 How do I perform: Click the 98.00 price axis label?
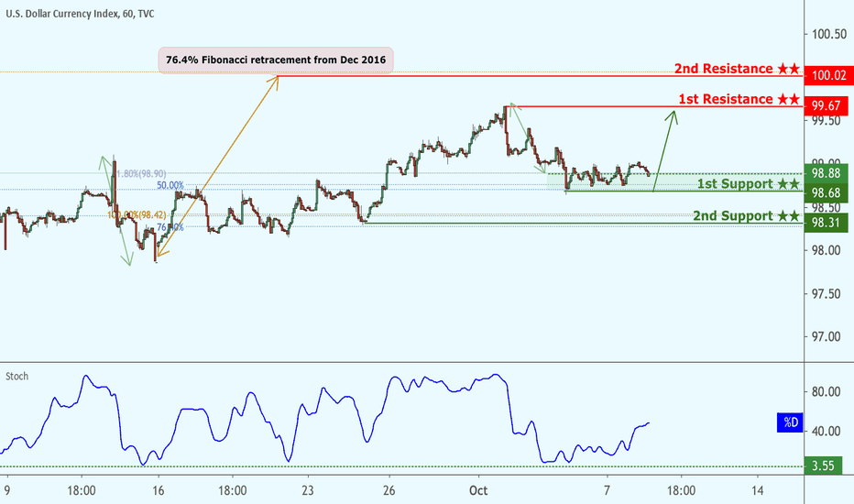826,251
